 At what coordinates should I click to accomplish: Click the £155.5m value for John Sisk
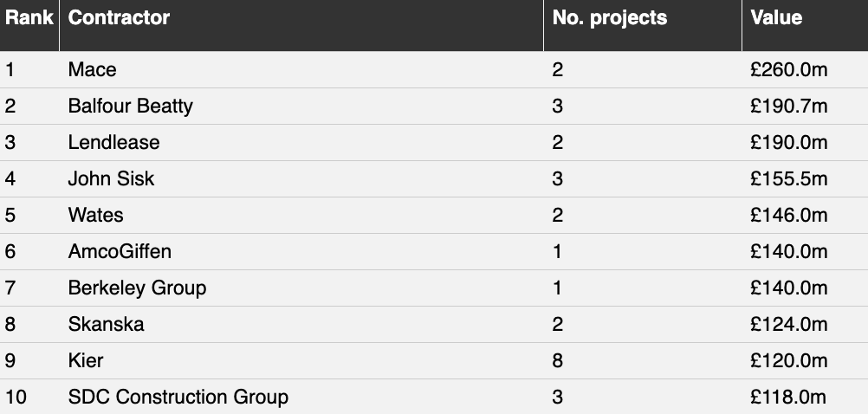789,178
